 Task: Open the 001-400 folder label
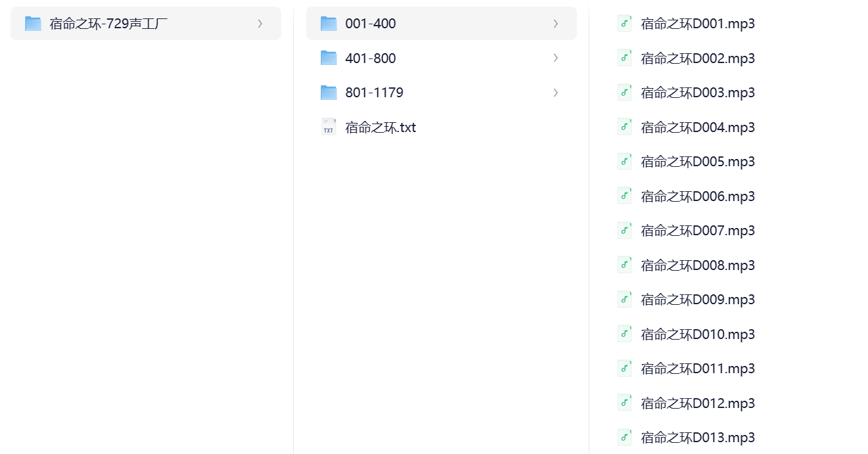(371, 24)
